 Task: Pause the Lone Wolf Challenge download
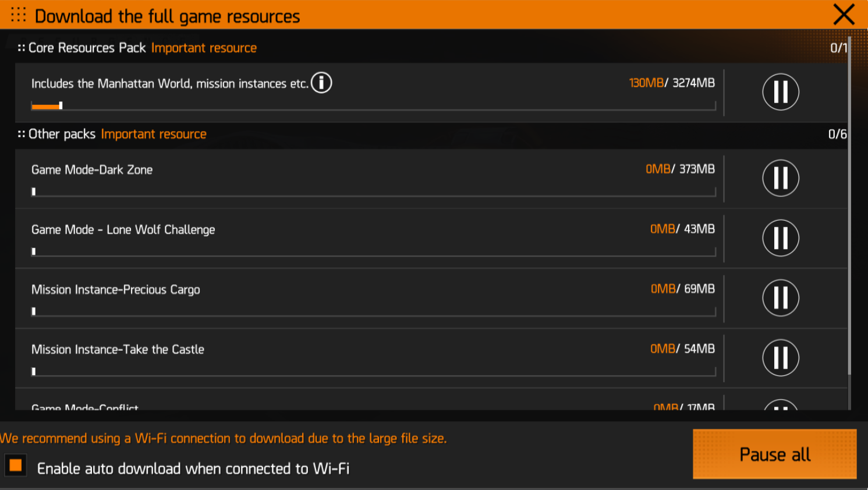pos(780,238)
